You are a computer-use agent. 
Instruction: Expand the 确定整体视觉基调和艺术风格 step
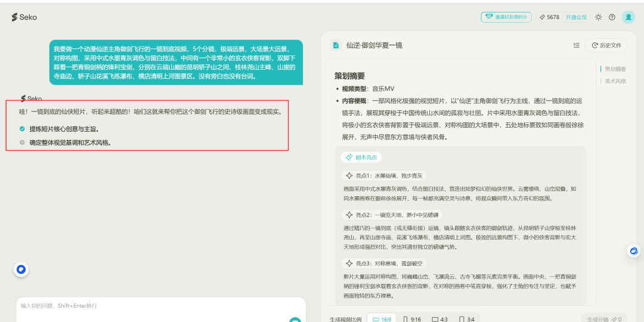click(70, 143)
